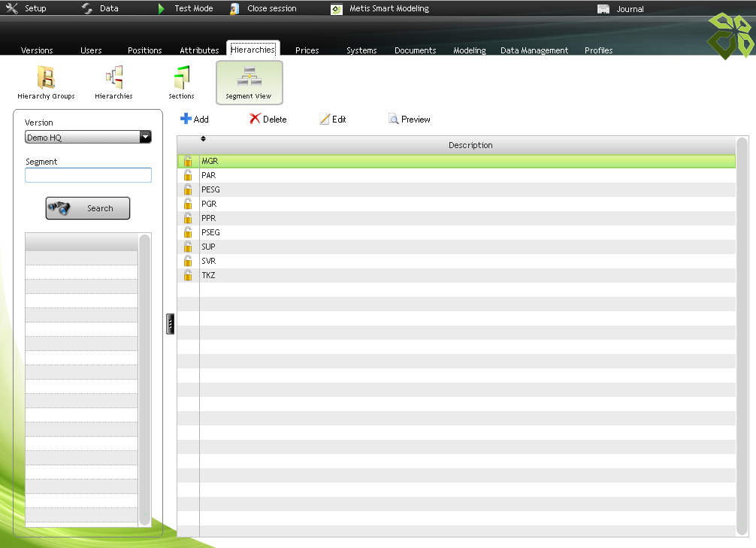This screenshot has width=756, height=548.
Task: Click the padlock icon for MGR
Action: pyautogui.click(x=188, y=161)
